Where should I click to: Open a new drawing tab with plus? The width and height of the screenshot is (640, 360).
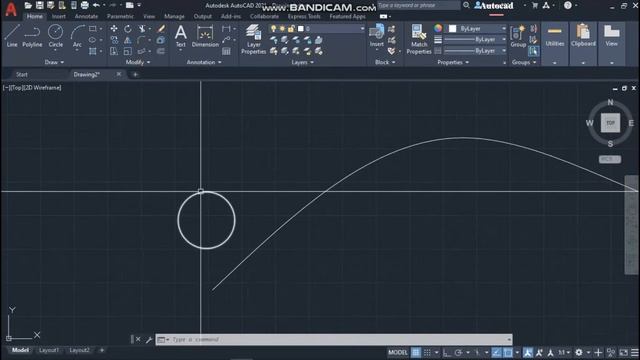point(135,74)
